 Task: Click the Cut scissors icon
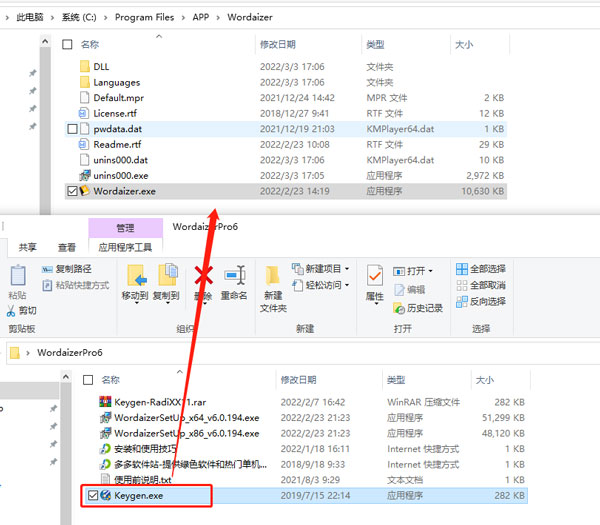point(11,311)
